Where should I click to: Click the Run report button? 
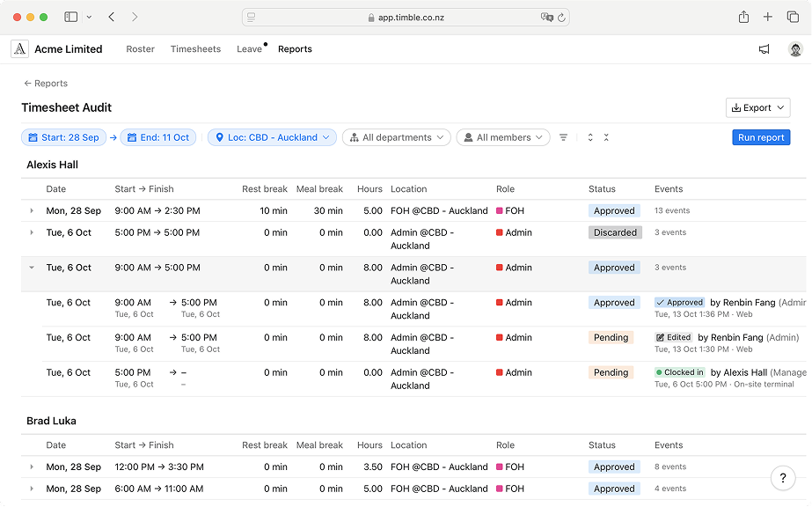click(761, 137)
